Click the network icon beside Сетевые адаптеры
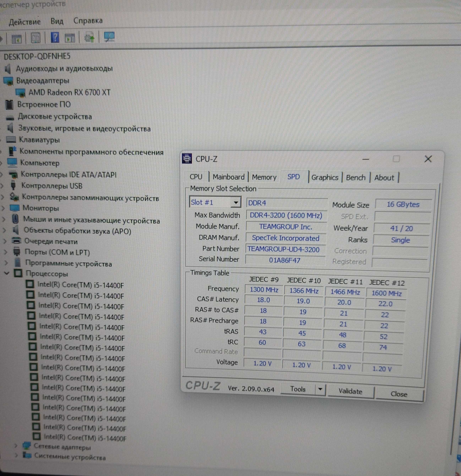Image resolution: width=461 pixels, height=476 pixels. click(x=26, y=446)
